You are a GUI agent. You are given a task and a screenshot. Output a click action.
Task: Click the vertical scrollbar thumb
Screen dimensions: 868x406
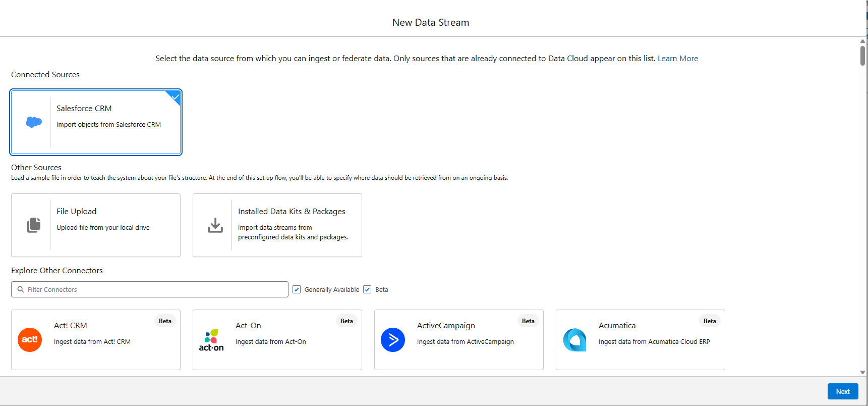coord(862,55)
